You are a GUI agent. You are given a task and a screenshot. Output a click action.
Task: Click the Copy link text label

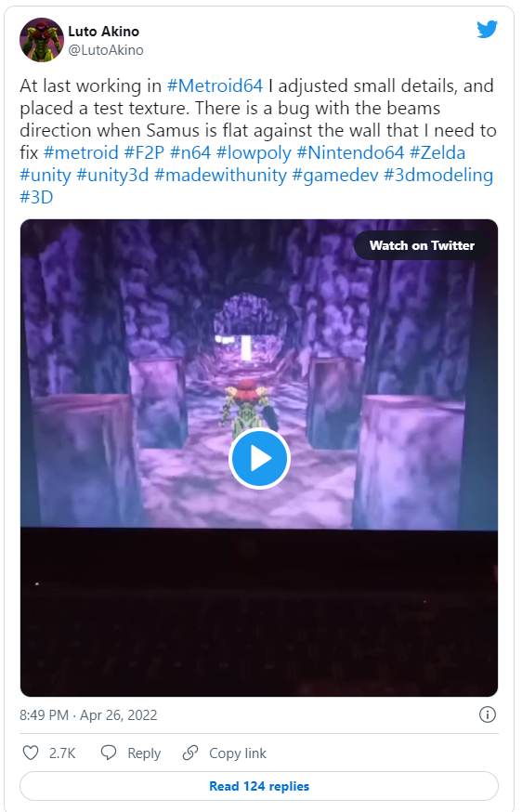pos(238,753)
